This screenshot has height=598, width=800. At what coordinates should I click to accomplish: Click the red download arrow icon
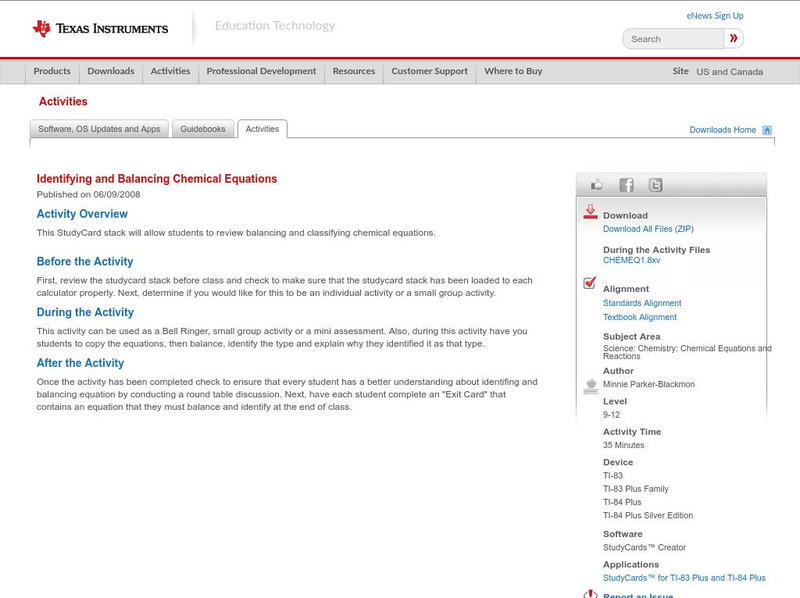[590, 212]
